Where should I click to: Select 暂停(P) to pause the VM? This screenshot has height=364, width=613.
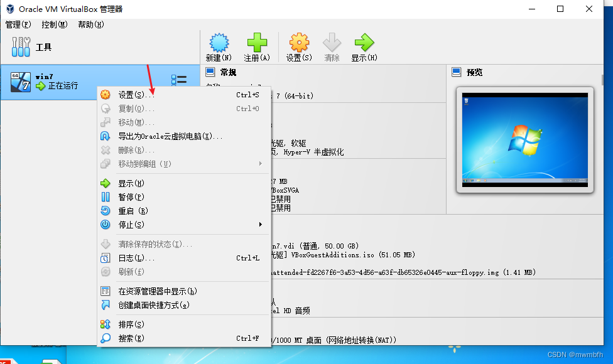[184, 197]
